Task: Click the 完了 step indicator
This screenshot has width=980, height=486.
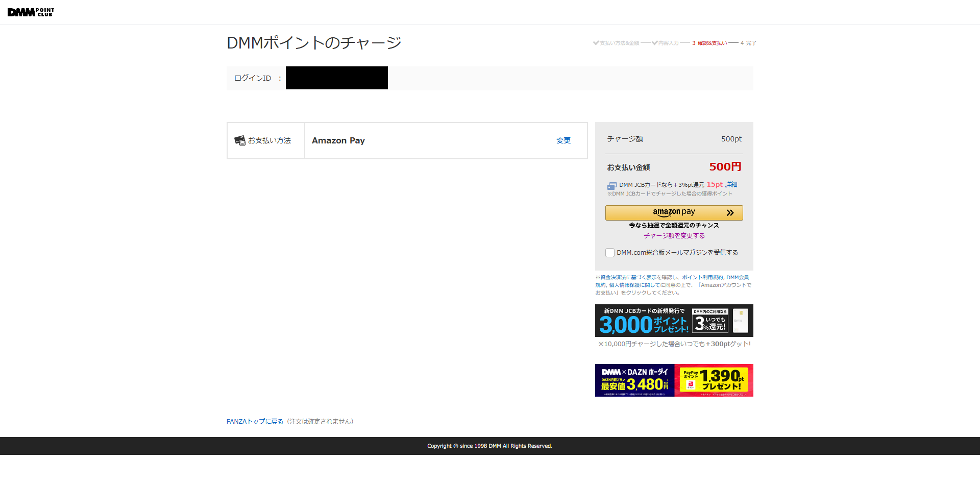Action: point(748,43)
